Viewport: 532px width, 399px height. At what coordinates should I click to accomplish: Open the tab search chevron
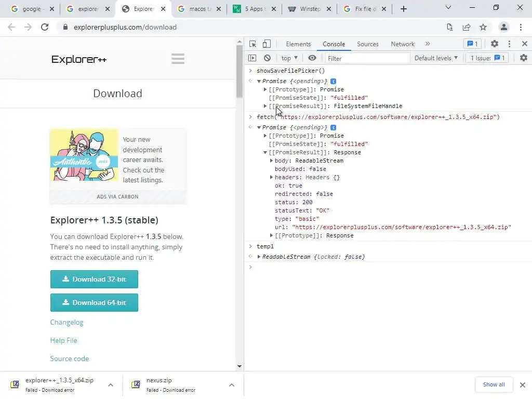[448, 7]
